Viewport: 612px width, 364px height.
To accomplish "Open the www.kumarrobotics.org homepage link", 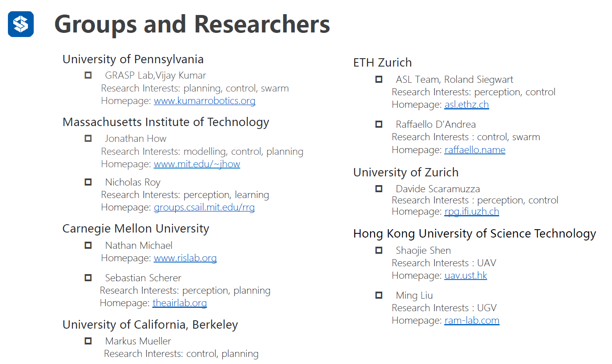I will [204, 101].
